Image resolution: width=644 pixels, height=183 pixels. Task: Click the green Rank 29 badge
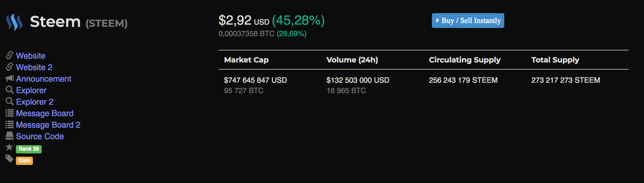click(x=29, y=149)
